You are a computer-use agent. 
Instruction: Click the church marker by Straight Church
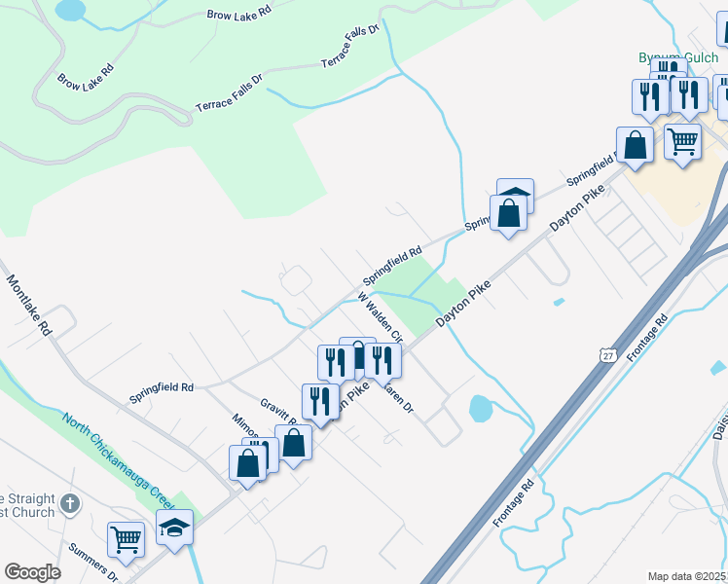tap(70, 505)
